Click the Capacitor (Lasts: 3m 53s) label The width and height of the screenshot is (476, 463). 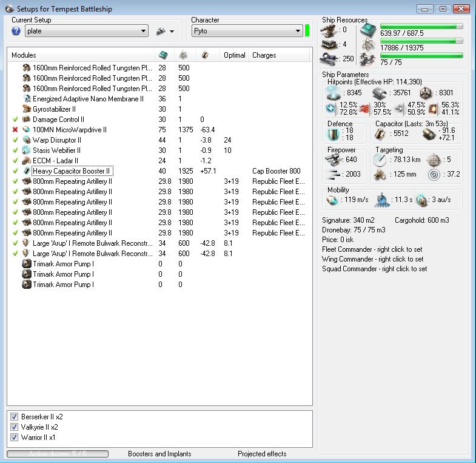[x=412, y=124]
